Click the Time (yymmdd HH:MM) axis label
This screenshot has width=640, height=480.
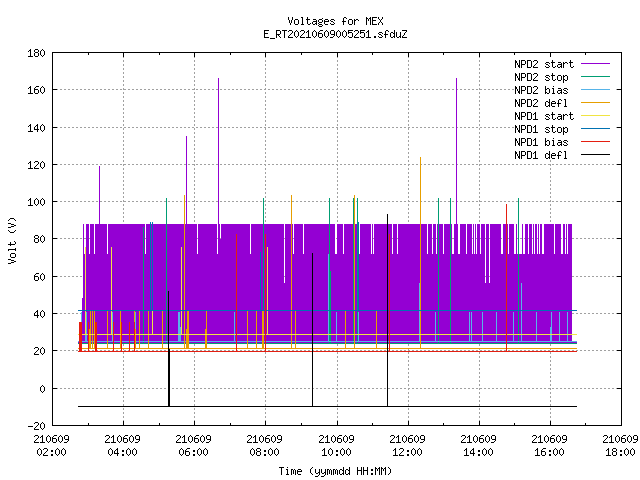(x=335, y=471)
